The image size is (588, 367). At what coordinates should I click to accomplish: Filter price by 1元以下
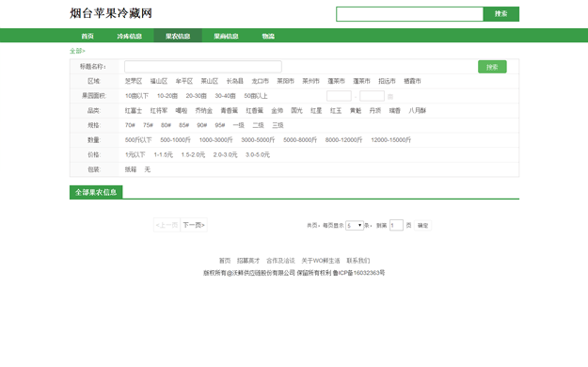point(135,154)
